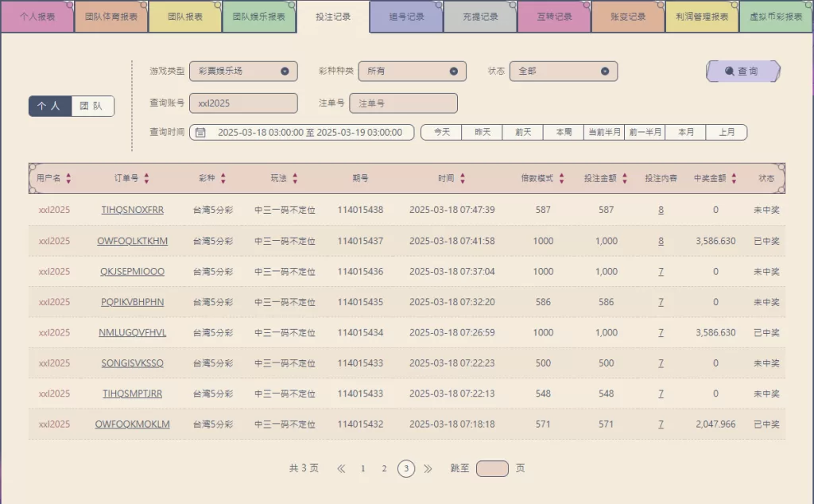Go to page 2 in pagination
814x504 pixels.
click(384, 469)
